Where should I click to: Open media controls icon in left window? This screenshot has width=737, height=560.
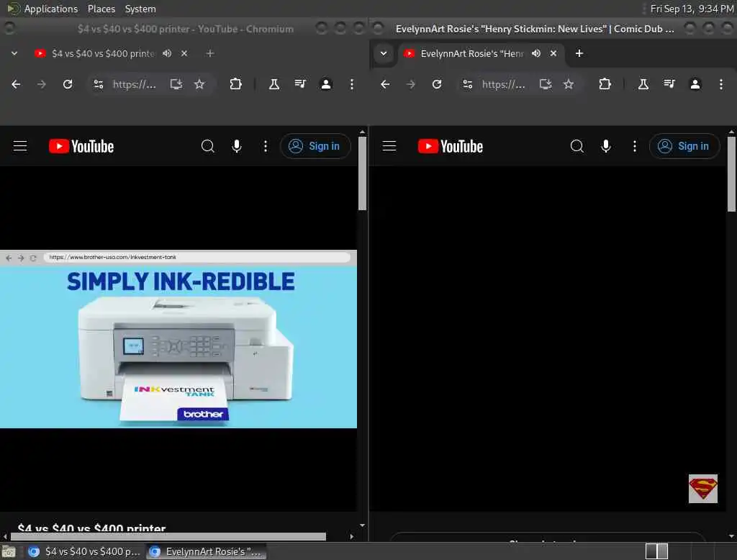tap(300, 84)
